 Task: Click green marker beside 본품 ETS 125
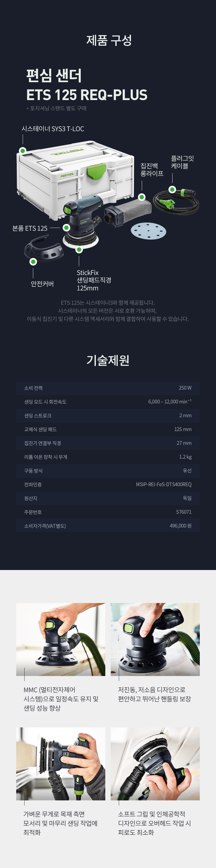[x=67, y=228]
